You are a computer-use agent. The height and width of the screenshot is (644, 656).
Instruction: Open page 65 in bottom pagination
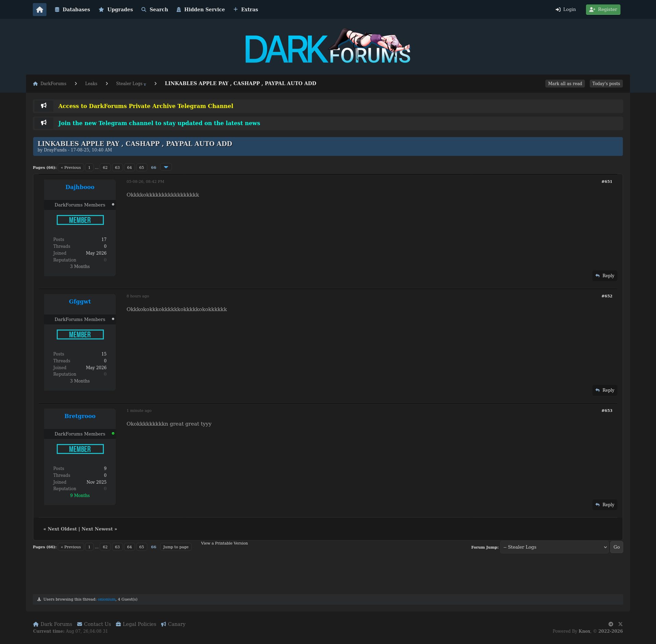pos(141,547)
